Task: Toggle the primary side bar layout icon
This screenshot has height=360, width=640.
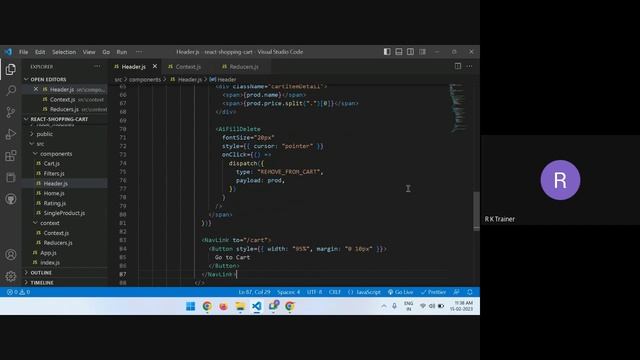Action: coord(387,52)
